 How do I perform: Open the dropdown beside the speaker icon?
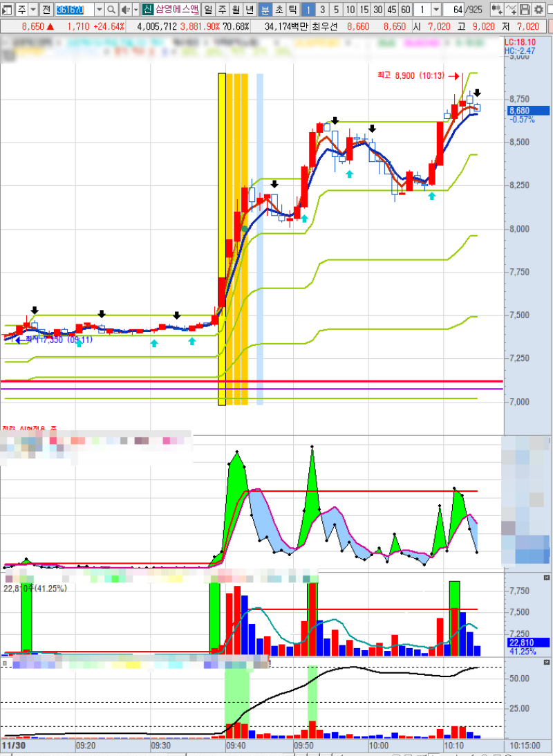135,9
